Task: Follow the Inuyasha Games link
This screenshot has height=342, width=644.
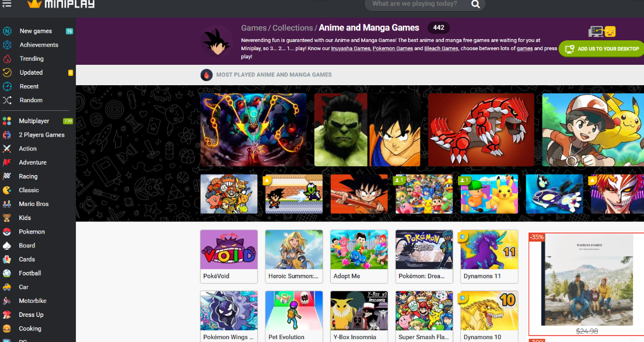Action: (x=351, y=48)
